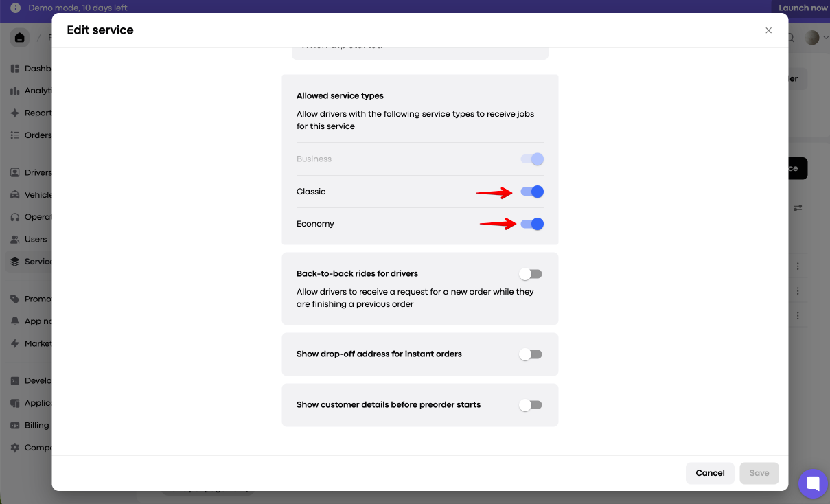Open the Analytics bar chart icon

(15, 91)
